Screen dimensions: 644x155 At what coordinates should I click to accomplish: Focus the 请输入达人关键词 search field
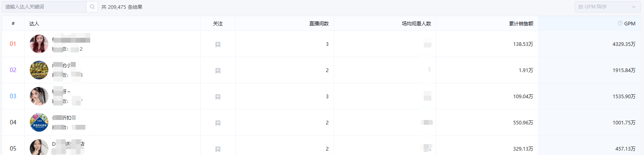click(44, 7)
